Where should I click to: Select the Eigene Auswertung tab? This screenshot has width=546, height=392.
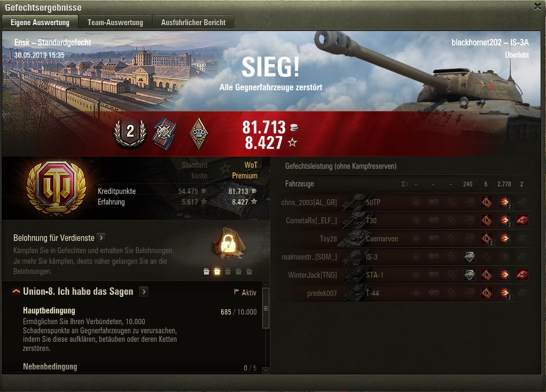click(40, 22)
